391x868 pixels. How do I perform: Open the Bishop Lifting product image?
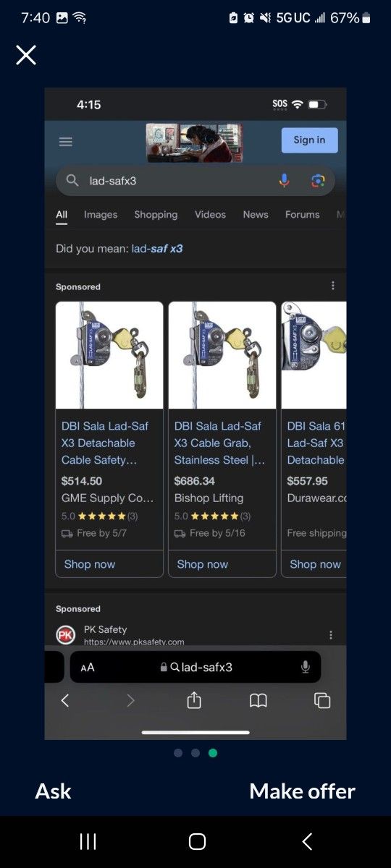click(x=222, y=355)
